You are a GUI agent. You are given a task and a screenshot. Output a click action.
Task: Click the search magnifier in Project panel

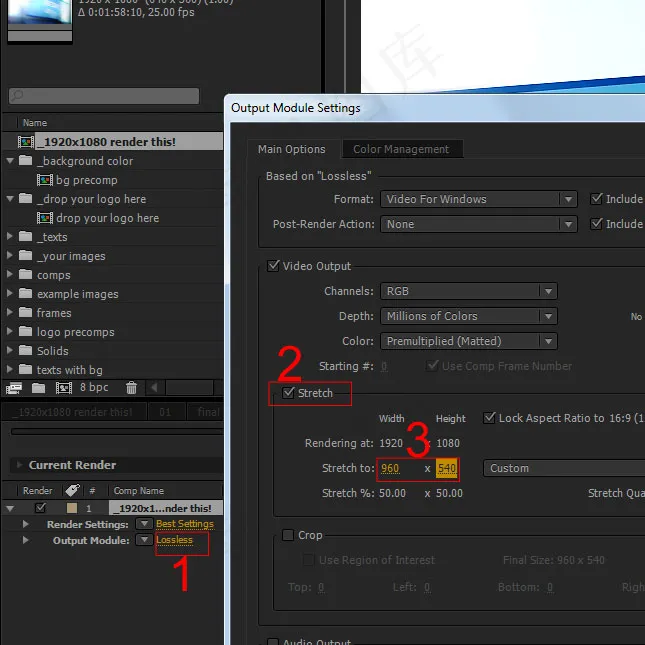[17, 97]
